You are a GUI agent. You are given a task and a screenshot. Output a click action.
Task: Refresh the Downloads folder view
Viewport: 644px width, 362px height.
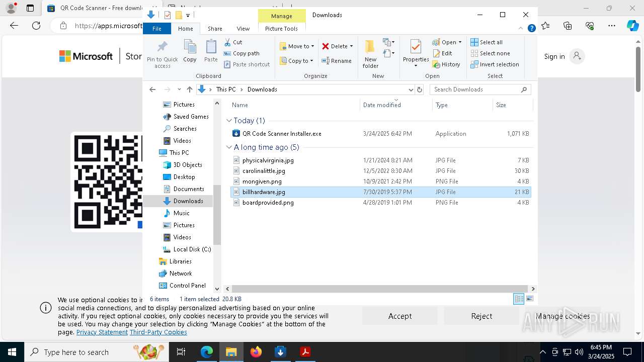tap(420, 89)
